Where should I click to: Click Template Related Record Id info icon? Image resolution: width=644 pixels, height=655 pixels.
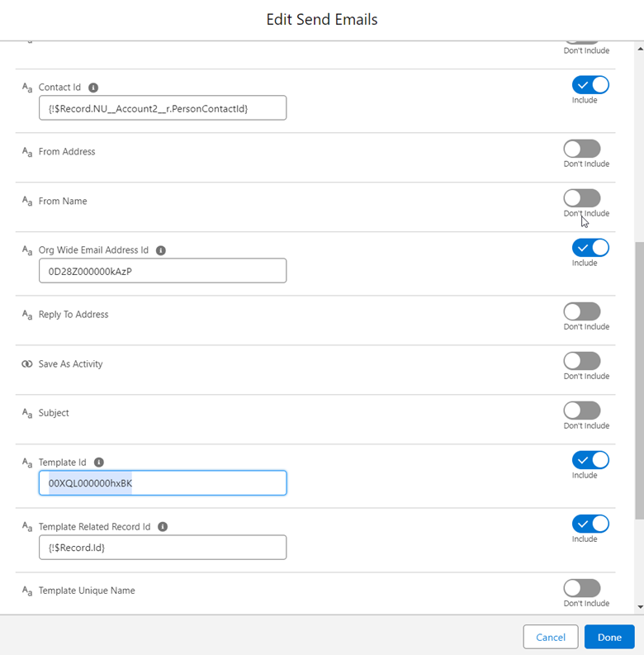point(163,527)
